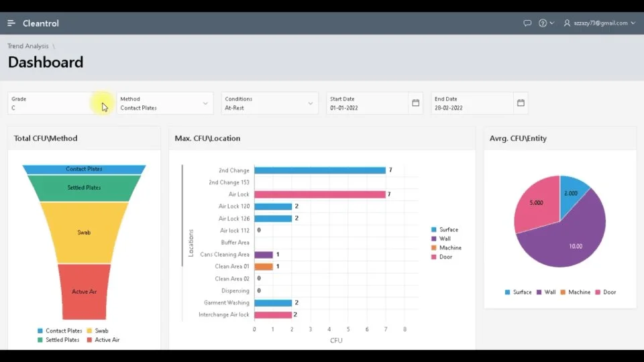Expand the Conditions dropdown
The image size is (644, 362).
pos(311,103)
